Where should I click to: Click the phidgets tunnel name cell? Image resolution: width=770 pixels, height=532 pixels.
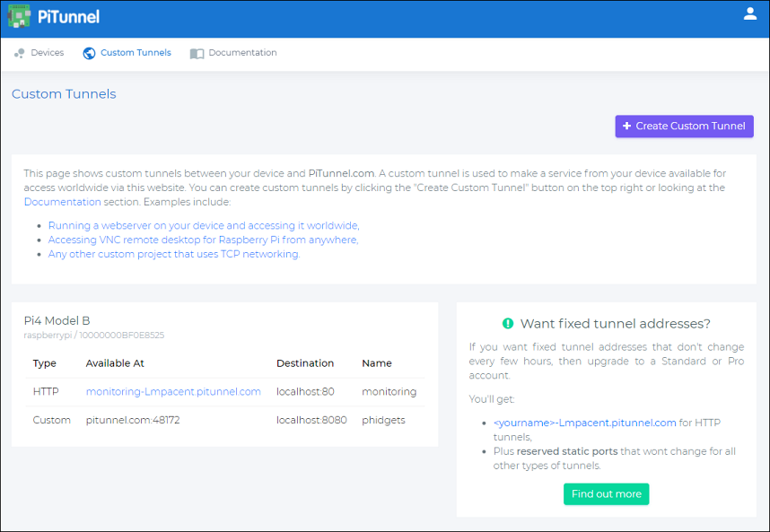[383, 420]
